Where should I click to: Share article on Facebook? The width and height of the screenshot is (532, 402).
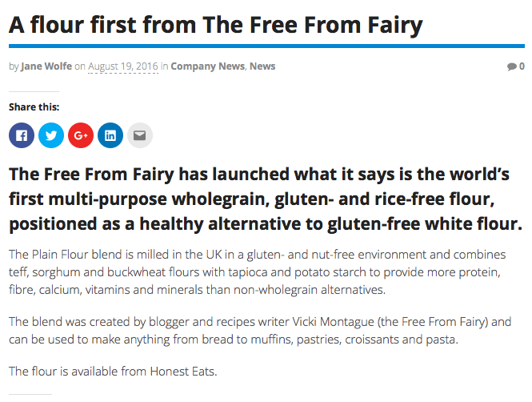[x=22, y=135]
